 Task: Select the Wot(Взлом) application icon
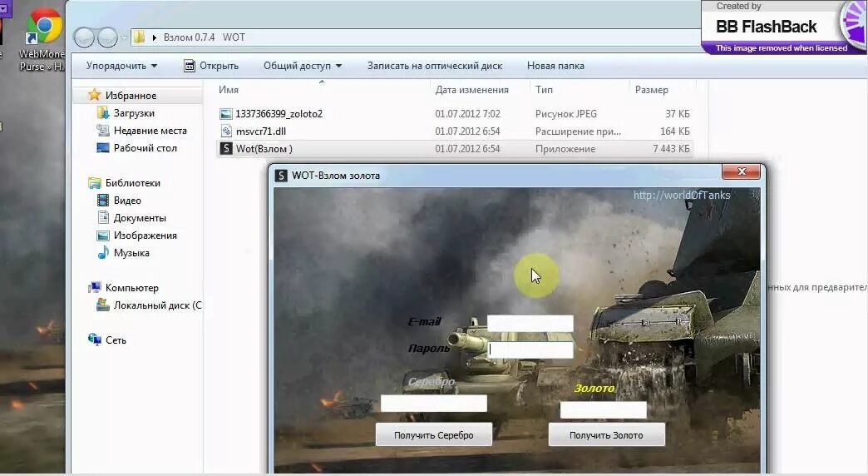[226, 148]
